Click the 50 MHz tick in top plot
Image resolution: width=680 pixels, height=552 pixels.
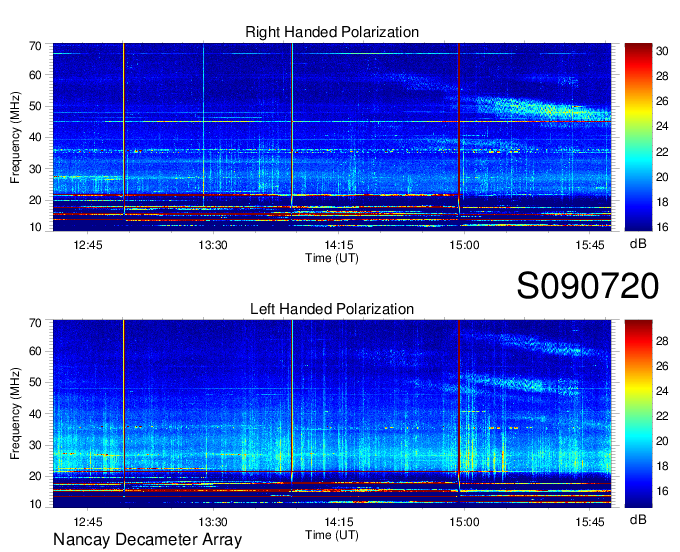coord(36,106)
